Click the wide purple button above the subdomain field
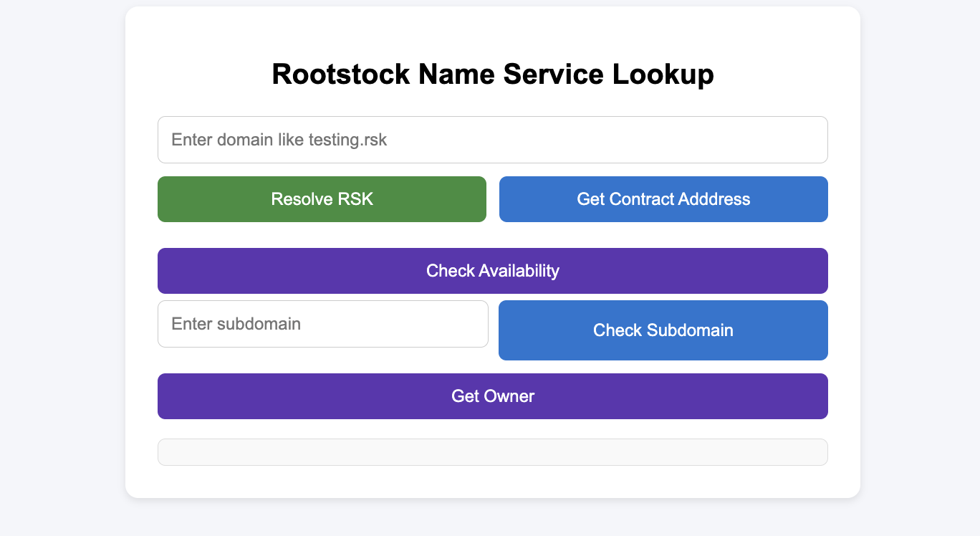The image size is (980, 536). tap(492, 271)
